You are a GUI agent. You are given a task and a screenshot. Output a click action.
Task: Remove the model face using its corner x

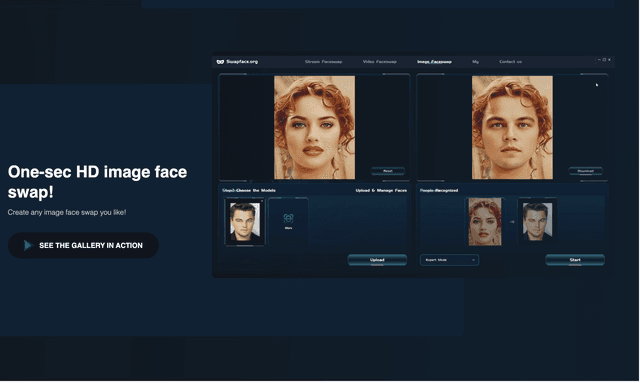point(262,200)
